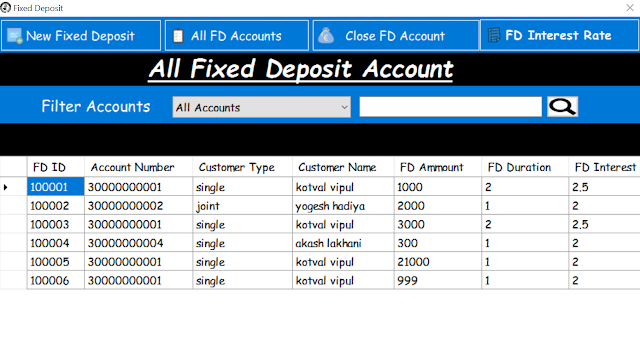Click the FD Interest Rate document icon

[494, 36]
